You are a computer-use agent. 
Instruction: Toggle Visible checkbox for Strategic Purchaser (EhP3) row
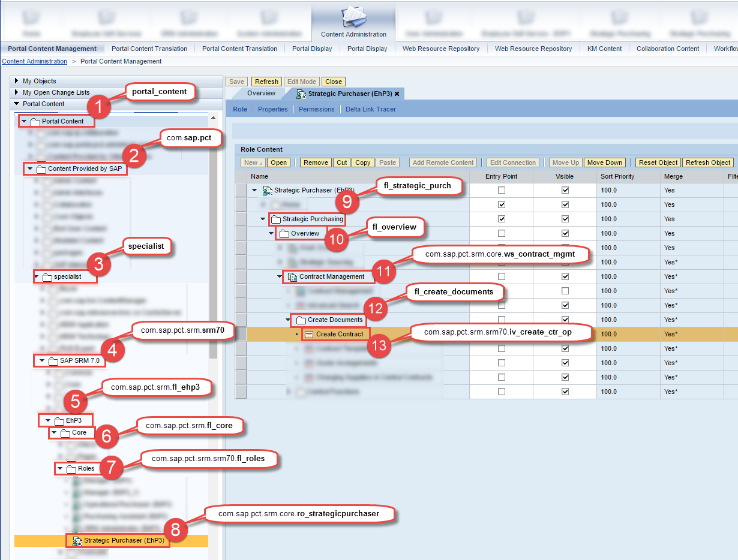(565, 190)
